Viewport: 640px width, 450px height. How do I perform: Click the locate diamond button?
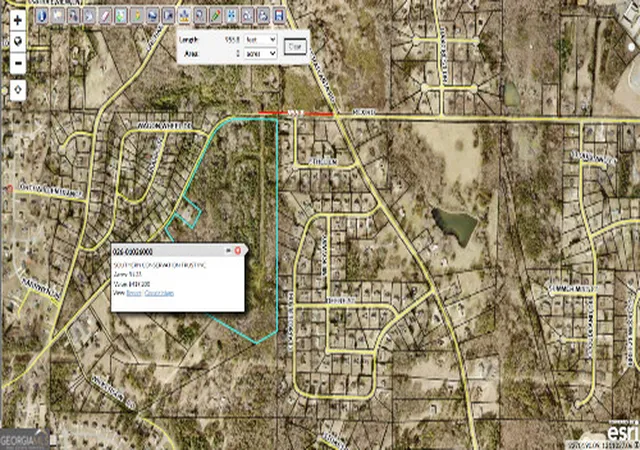click(18, 89)
